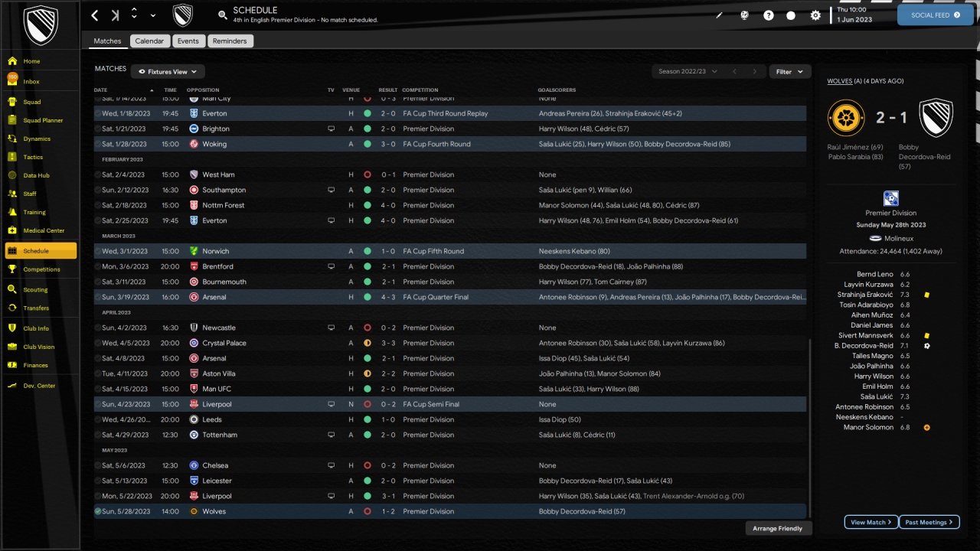Viewport: 980px width, 551px height.
Task: Open Data Hub in the sidebar
Action: point(41,175)
